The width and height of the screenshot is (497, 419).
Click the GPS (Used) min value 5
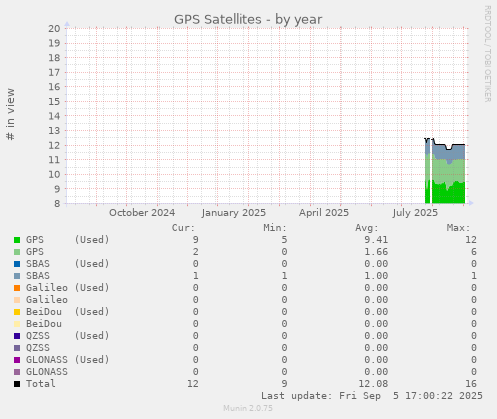tap(284, 240)
